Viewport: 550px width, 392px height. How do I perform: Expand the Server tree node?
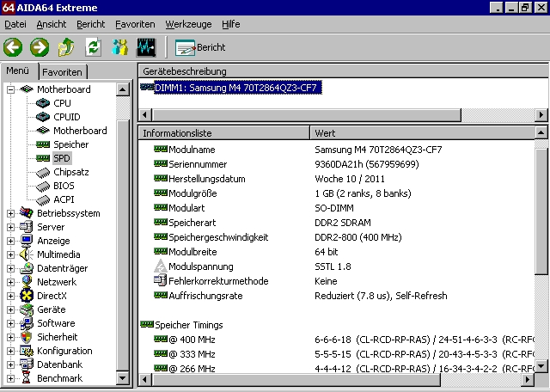10,227
